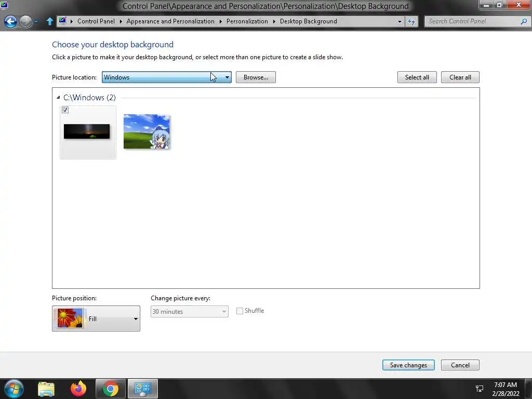Go to Control Panel breadcrumb

tap(96, 21)
